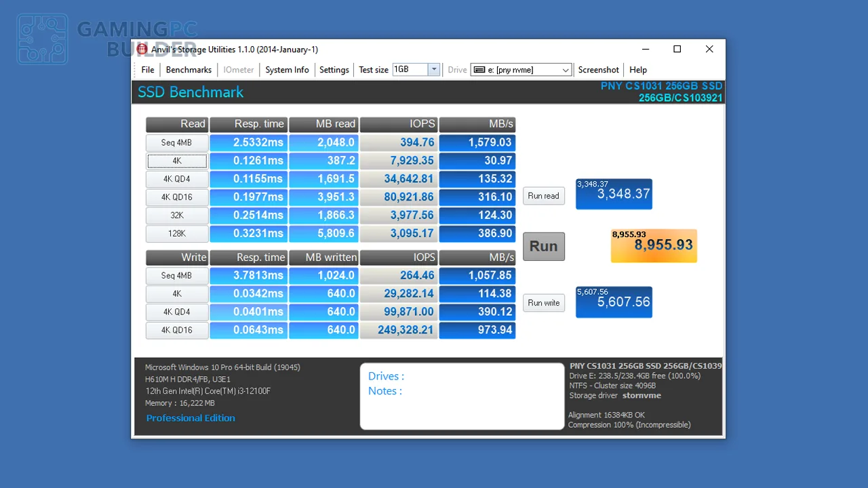Select the 4K write test button
Viewport: 868px width, 488px height.
coord(177,294)
